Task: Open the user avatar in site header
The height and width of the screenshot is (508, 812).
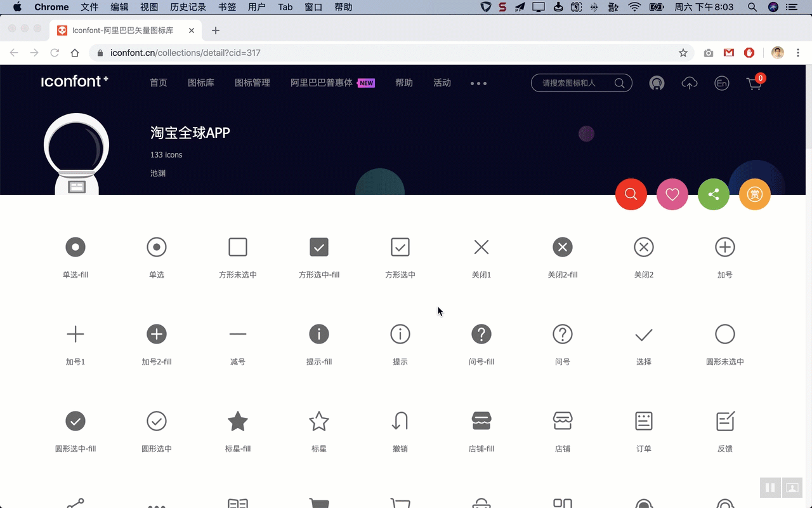Action: (x=657, y=83)
